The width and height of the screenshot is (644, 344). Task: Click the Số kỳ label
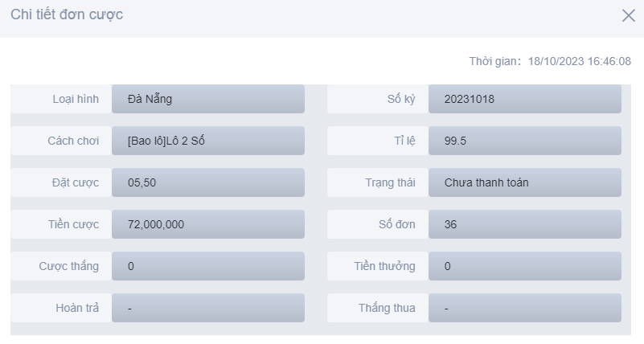click(400, 99)
